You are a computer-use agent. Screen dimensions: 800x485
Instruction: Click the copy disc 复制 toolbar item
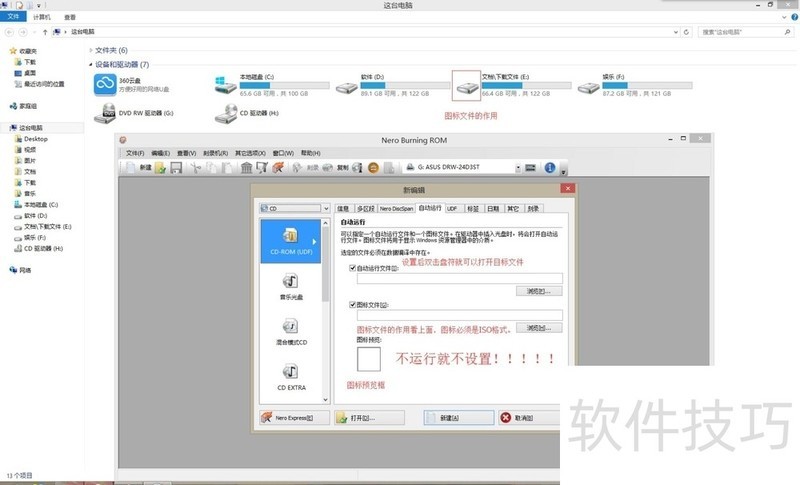(335, 167)
